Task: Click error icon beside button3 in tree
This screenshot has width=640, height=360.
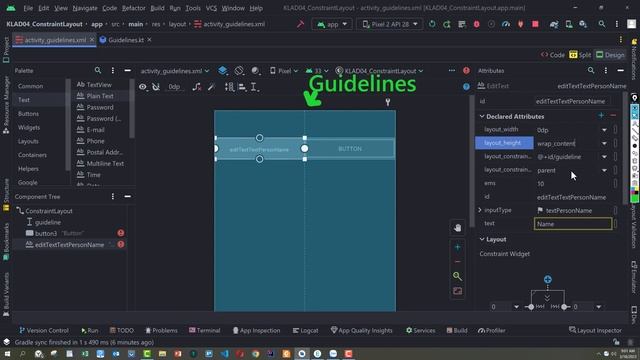Action: click(121, 233)
